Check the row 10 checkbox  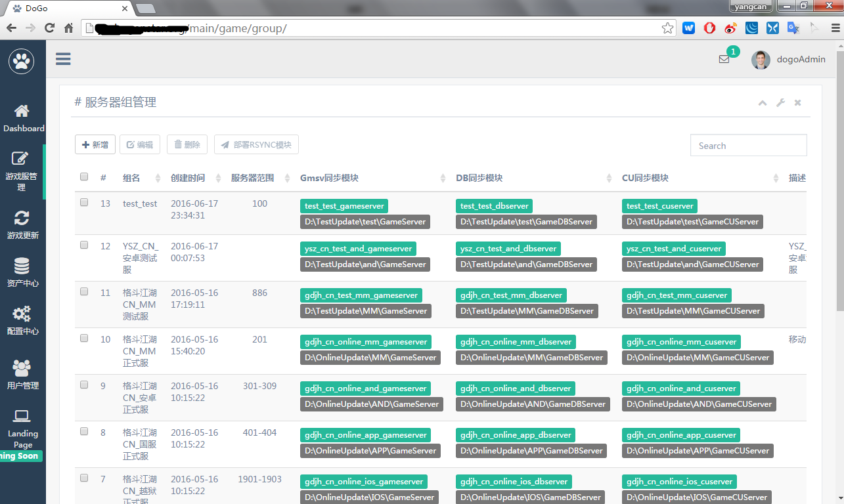point(84,338)
